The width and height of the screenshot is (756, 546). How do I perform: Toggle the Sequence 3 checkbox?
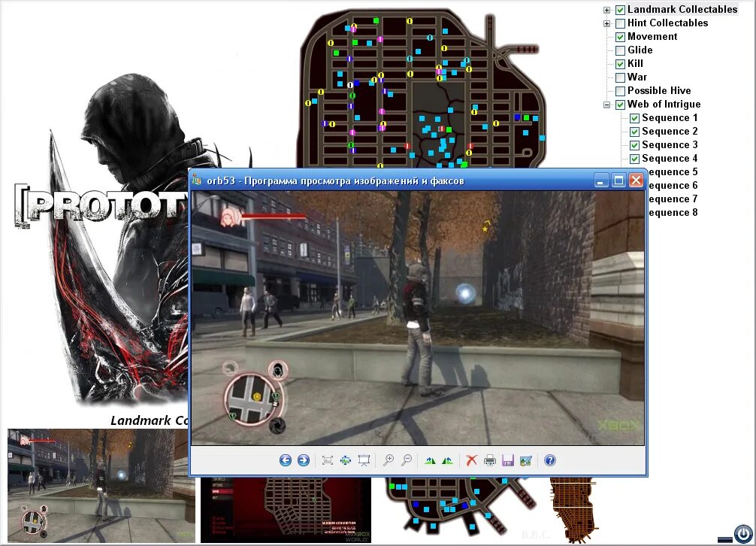[634, 145]
